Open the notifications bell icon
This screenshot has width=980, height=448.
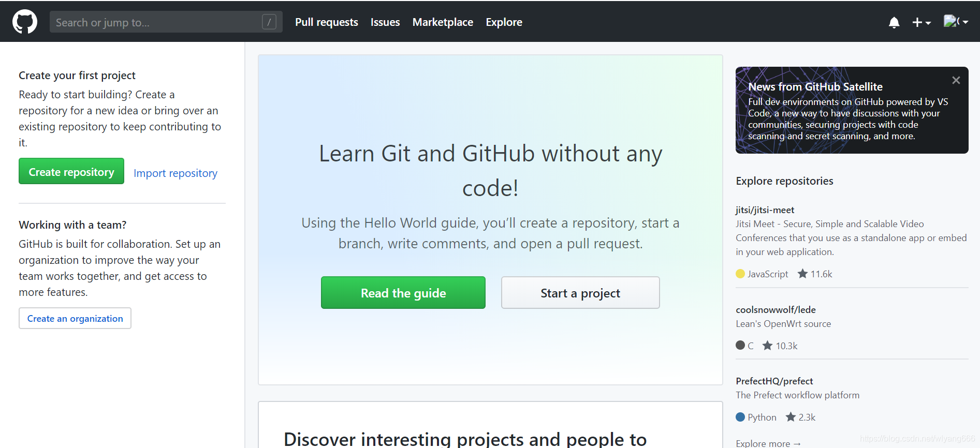(x=894, y=22)
